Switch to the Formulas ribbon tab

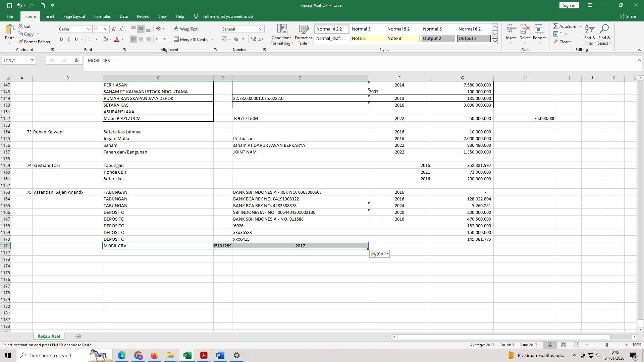[102, 16]
